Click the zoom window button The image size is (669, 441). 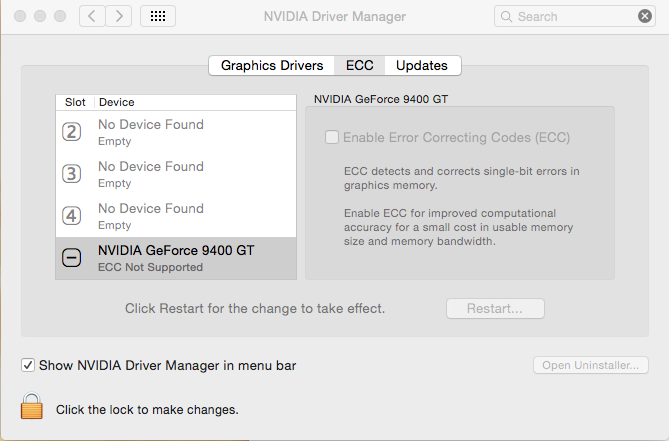point(60,16)
